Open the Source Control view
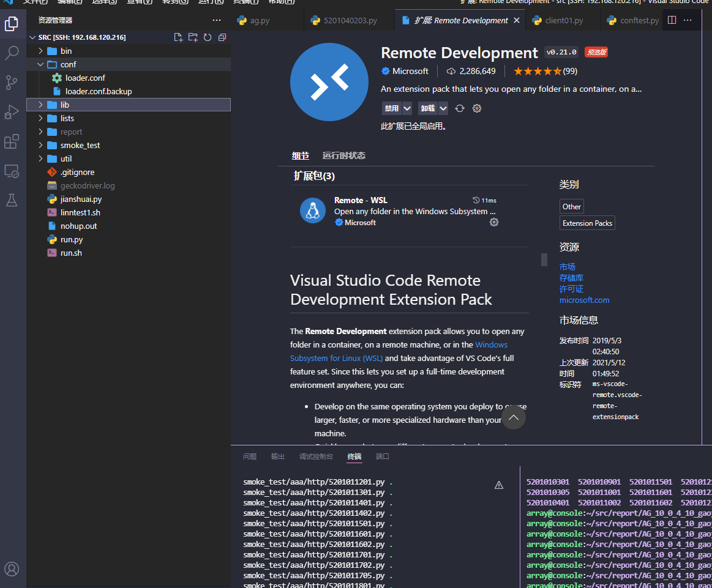This screenshot has height=588, width=712. [x=12, y=83]
